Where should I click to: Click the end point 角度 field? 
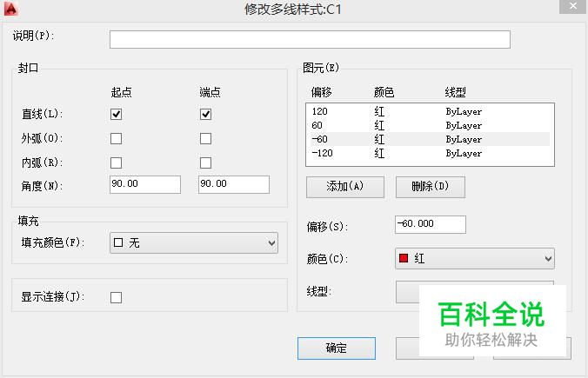tap(234, 184)
